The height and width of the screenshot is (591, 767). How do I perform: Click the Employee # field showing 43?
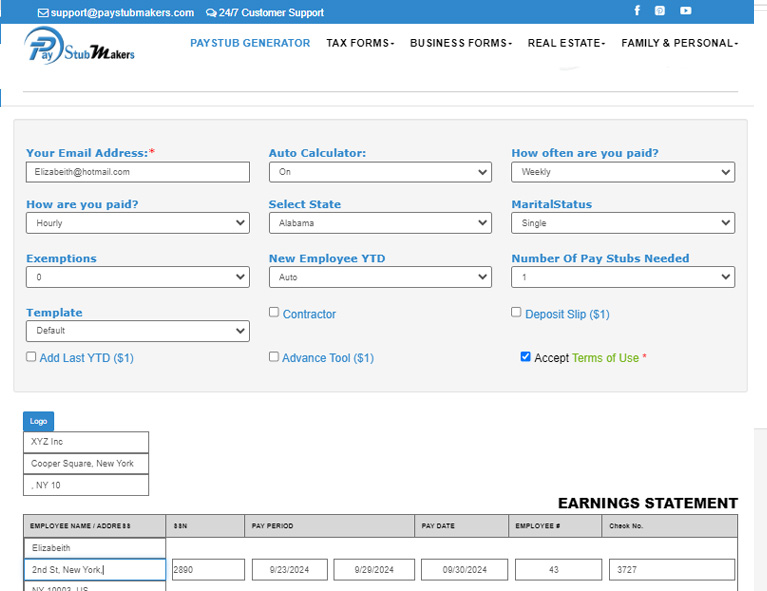click(558, 569)
